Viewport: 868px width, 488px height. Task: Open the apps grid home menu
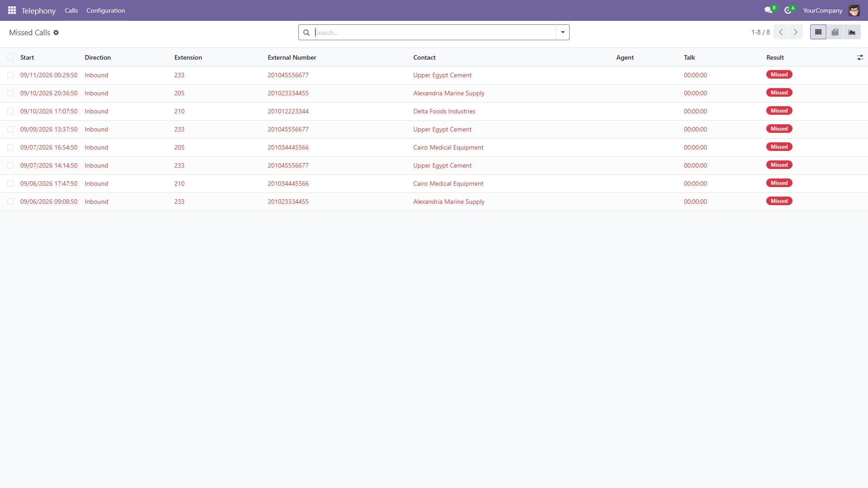tap(12, 10)
